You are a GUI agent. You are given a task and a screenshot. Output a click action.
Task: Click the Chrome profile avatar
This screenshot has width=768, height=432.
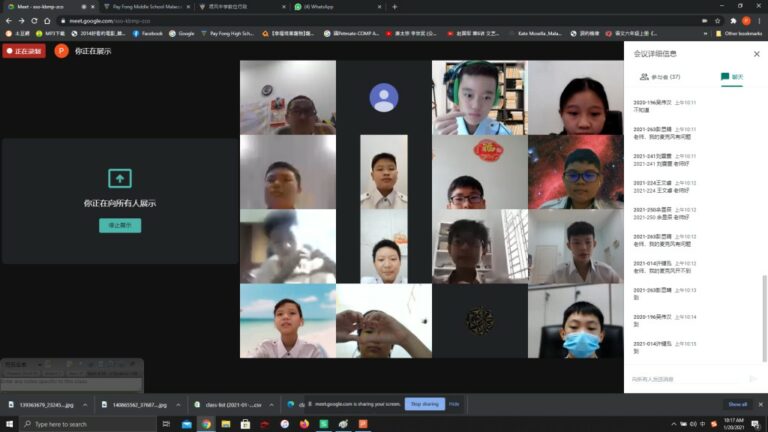[x=746, y=21]
